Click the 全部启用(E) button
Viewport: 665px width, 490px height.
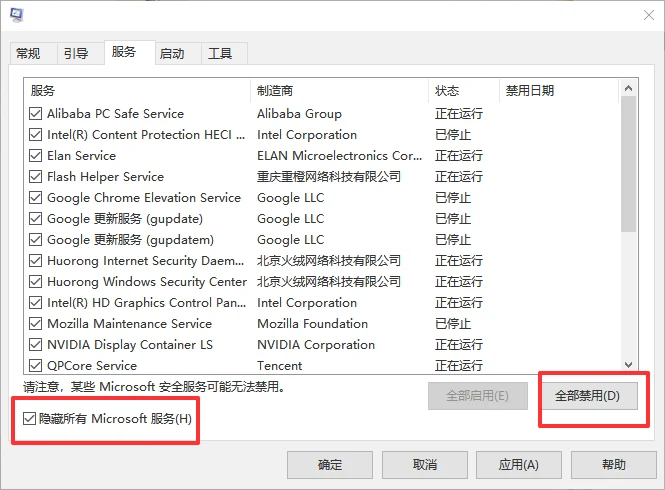(478, 396)
